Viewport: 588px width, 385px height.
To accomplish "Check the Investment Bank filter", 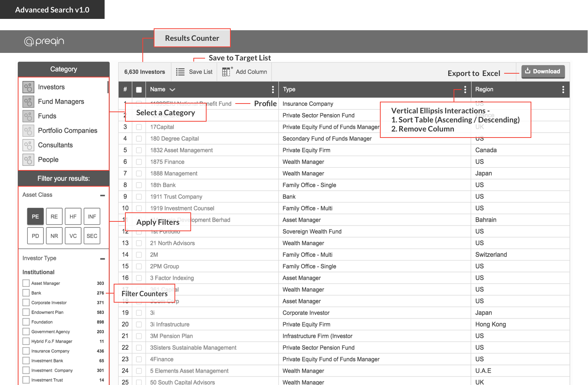I will (x=26, y=360).
